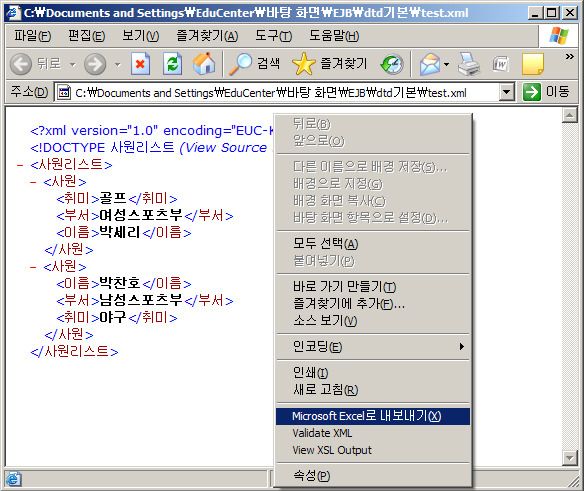Open the 파일(F) menu
Screen dimensions: 584x491
(32, 36)
